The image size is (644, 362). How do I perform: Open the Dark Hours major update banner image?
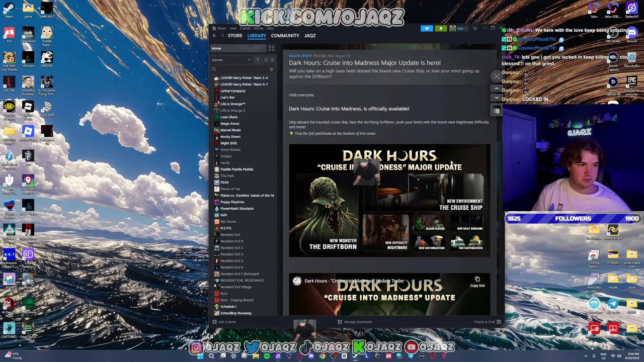pyautogui.click(x=389, y=201)
